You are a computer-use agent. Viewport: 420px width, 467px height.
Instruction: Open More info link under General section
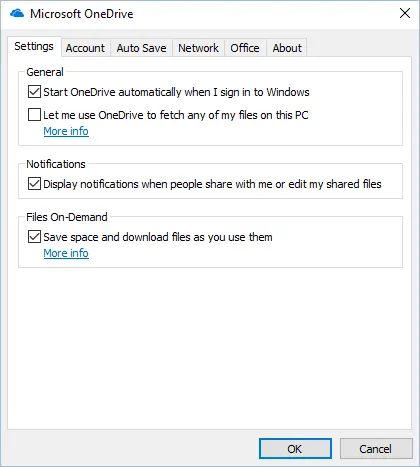66,131
